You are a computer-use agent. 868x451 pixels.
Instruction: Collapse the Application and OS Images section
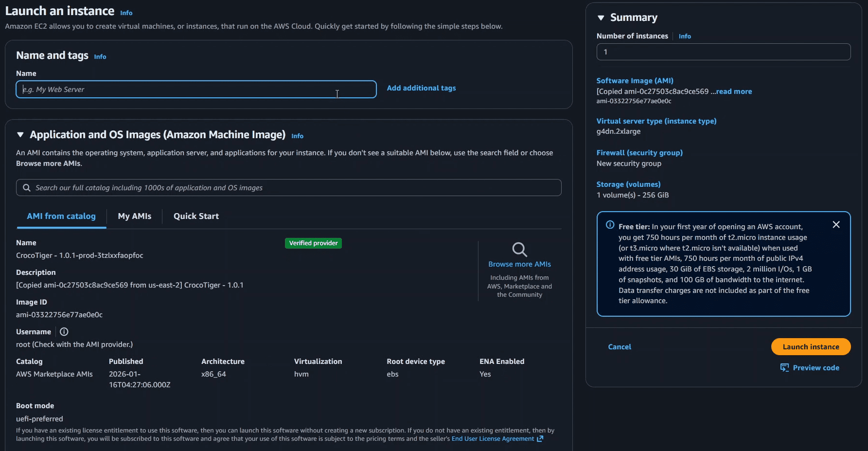pos(20,135)
